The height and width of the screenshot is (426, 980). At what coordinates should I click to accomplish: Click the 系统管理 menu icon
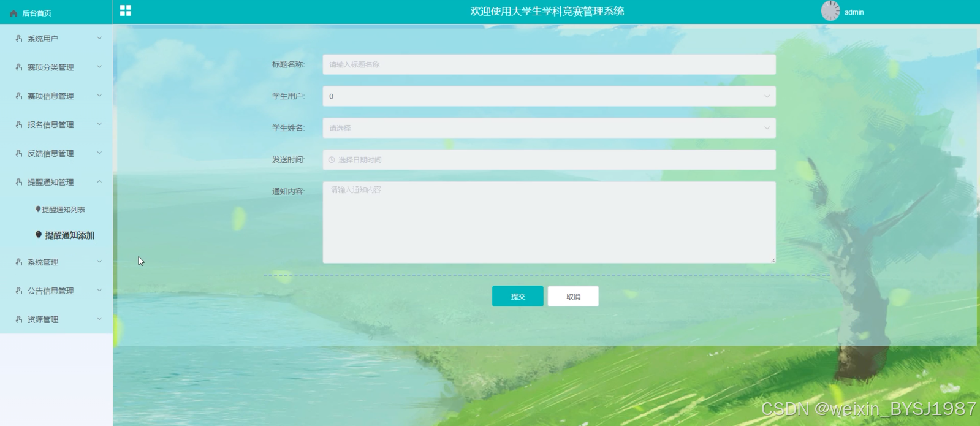(19, 262)
